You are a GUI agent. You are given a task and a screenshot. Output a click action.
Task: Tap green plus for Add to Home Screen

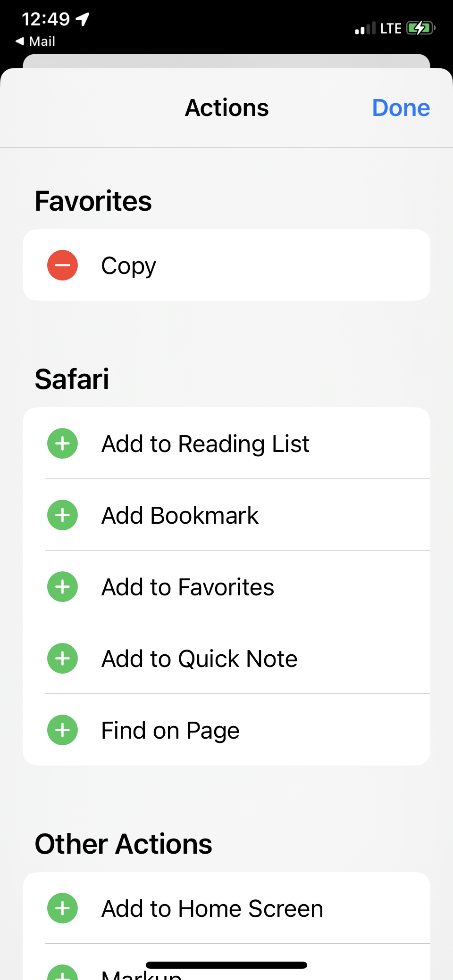(62, 908)
